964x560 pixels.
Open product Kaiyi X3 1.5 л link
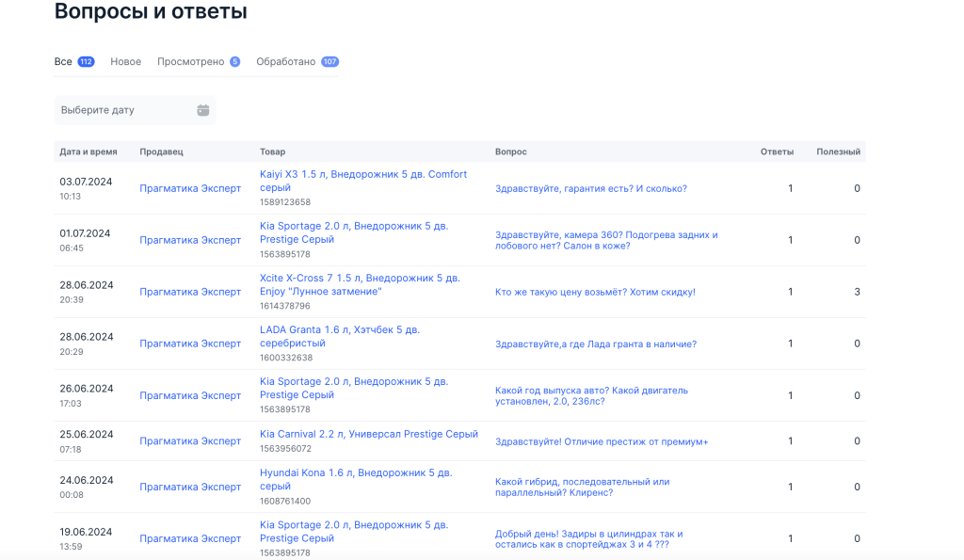pyautogui.click(x=363, y=181)
